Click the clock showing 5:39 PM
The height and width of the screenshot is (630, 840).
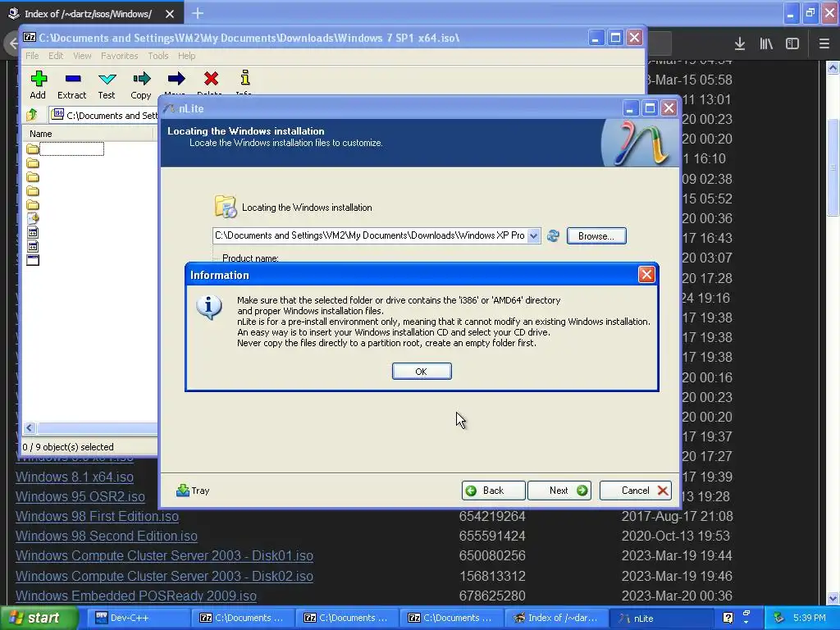pyautogui.click(x=810, y=618)
